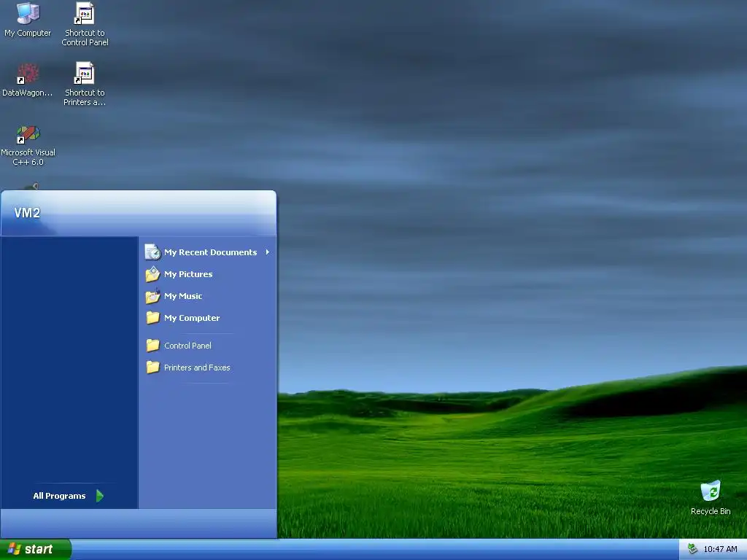Click the Printers and Faxes folder icon
Screen dimensions: 747x560
point(152,367)
